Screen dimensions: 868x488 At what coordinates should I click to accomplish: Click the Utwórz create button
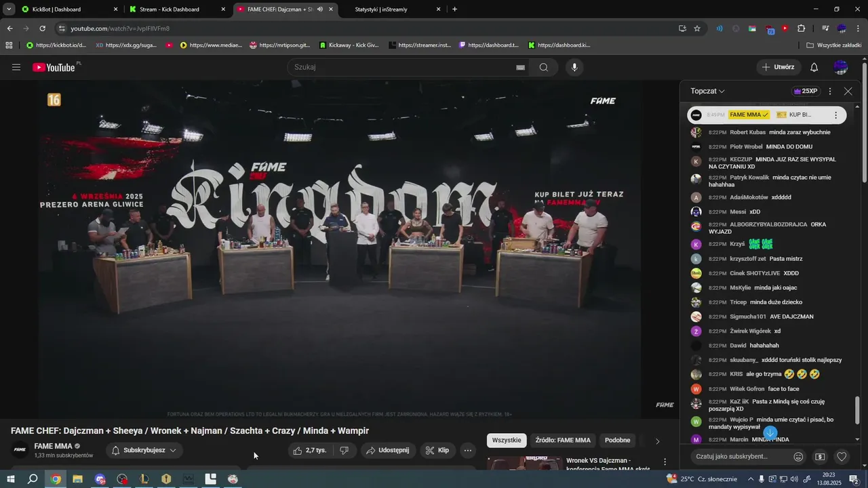click(x=778, y=67)
